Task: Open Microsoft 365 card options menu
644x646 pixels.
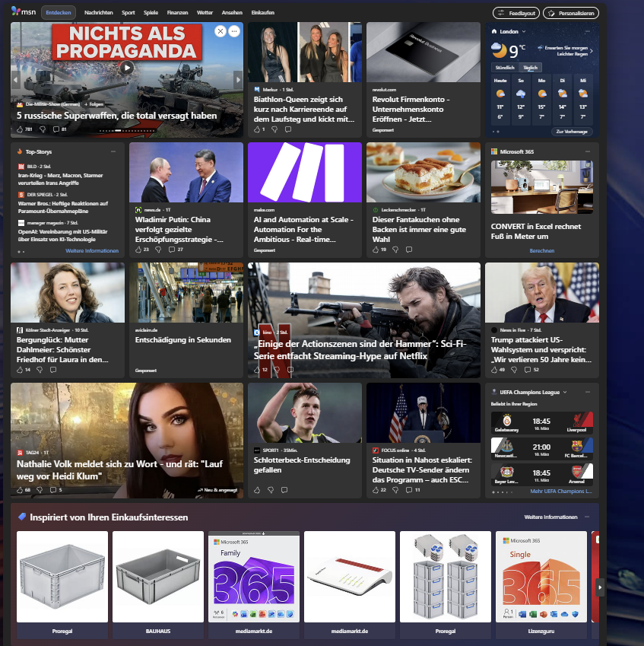Action: click(588, 151)
